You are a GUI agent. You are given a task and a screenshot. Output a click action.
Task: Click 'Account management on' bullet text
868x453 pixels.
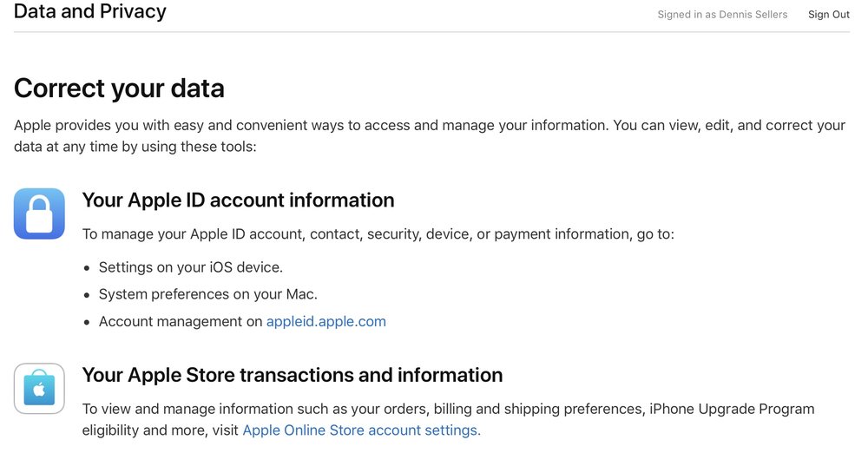coord(181,322)
